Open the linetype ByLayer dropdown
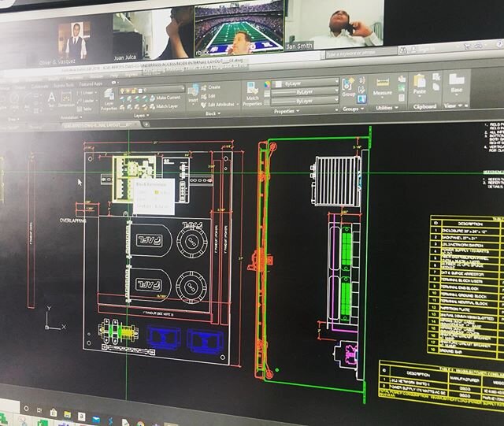 click(306, 101)
